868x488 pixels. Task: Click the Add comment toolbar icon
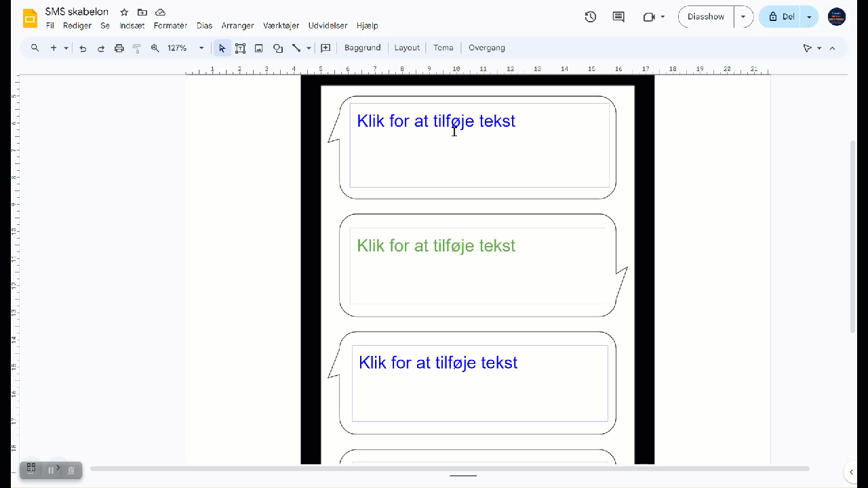click(325, 48)
